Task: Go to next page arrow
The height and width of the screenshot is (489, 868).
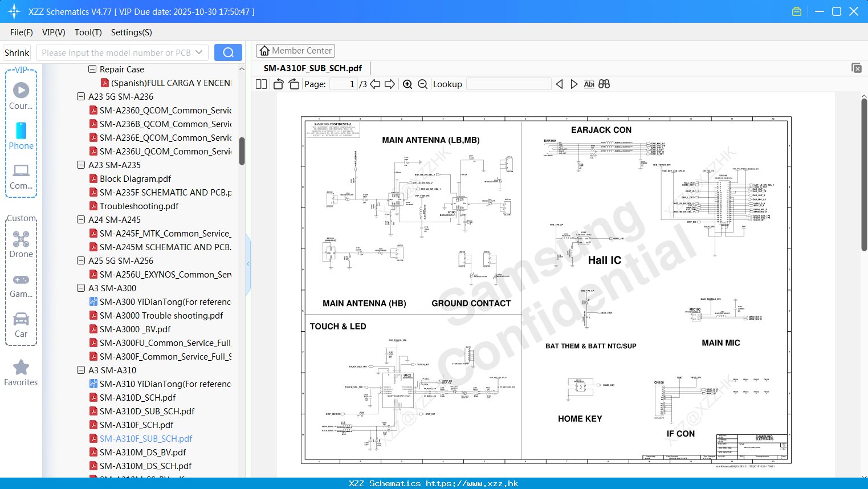Action: pyautogui.click(x=390, y=84)
